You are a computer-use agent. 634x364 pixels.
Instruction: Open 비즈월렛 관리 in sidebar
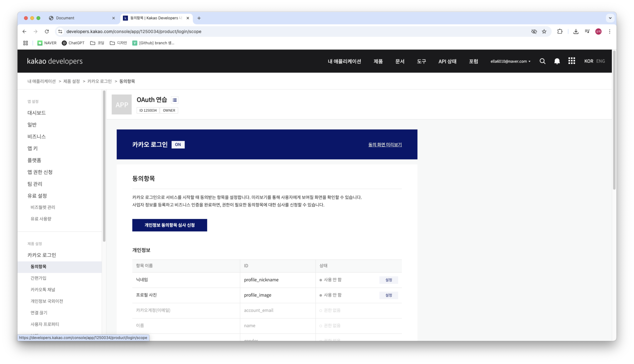tap(43, 207)
